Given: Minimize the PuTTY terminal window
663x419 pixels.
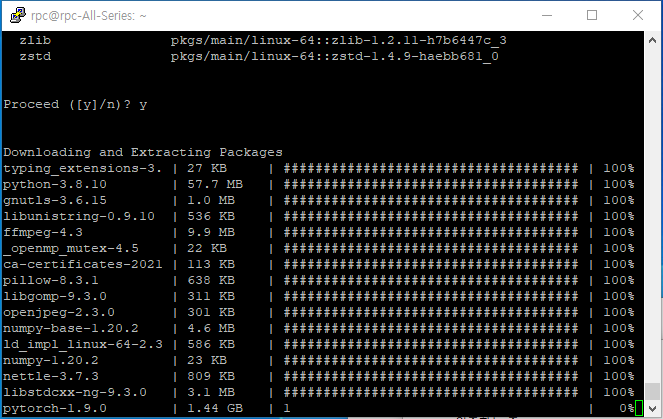Looking at the screenshot, I should point(547,15).
